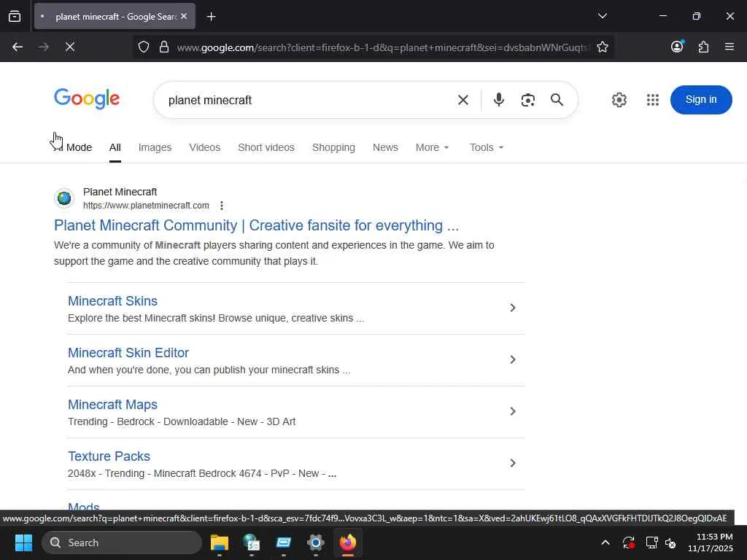Open Google apps grid

tap(653, 99)
